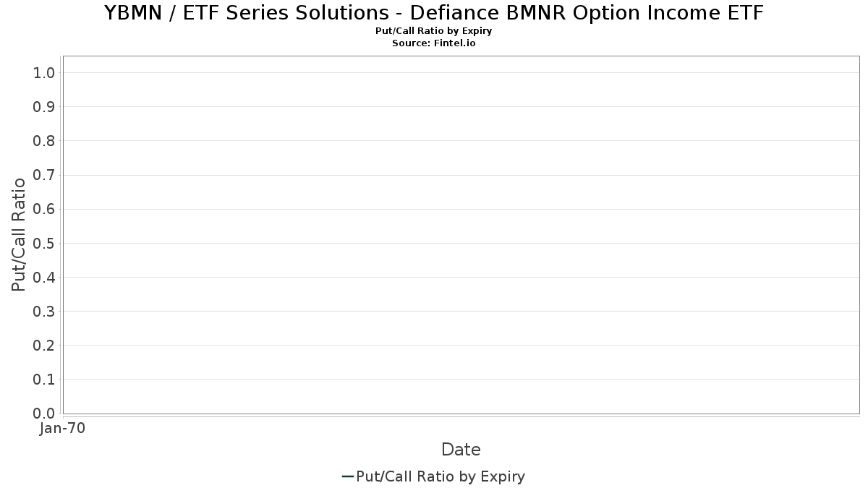868x488 pixels.
Task: Select the 0.7 y-axis tick label
Action: click(44, 175)
